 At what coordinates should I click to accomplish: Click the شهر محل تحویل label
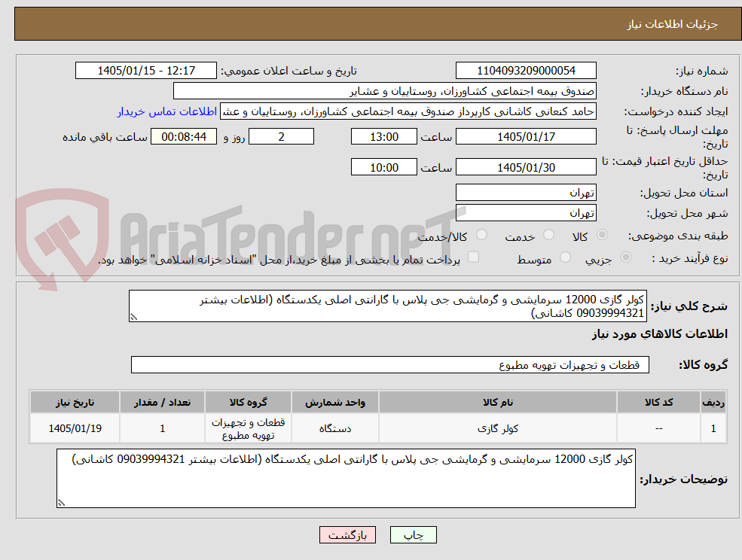point(687,213)
